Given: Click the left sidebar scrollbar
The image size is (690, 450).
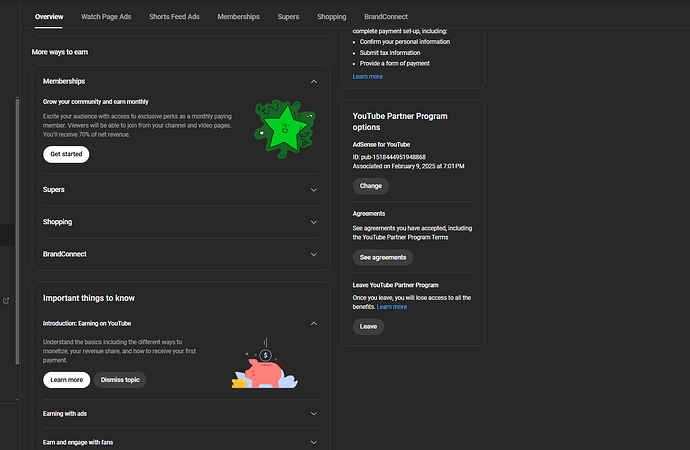Looking at the screenshot, I should [17, 231].
